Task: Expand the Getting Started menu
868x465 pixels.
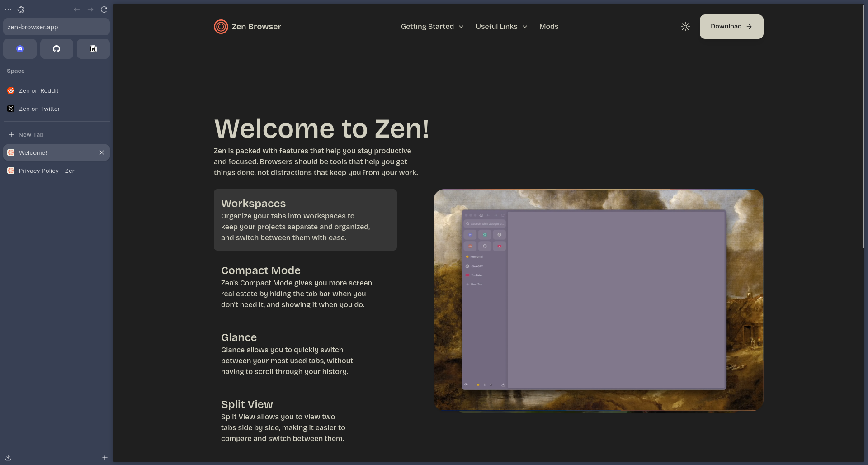Action: [432, 27]
